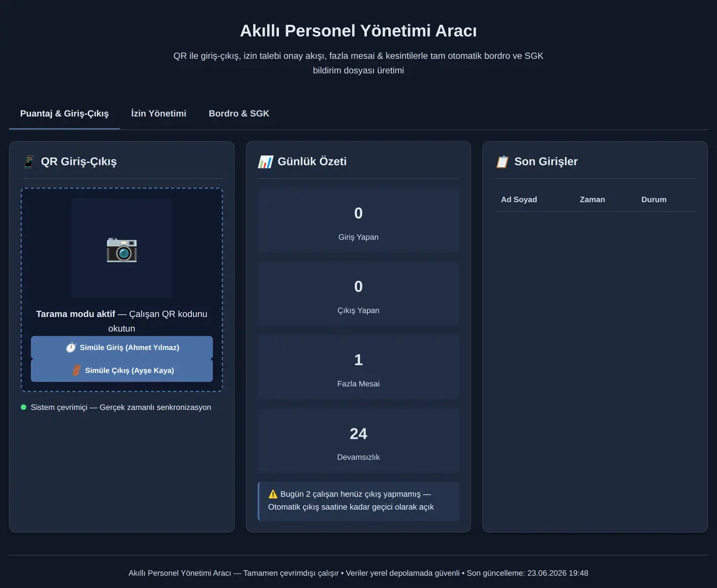Click the phone icon beside QR Giriş-Çıkış

pos(29,161)
